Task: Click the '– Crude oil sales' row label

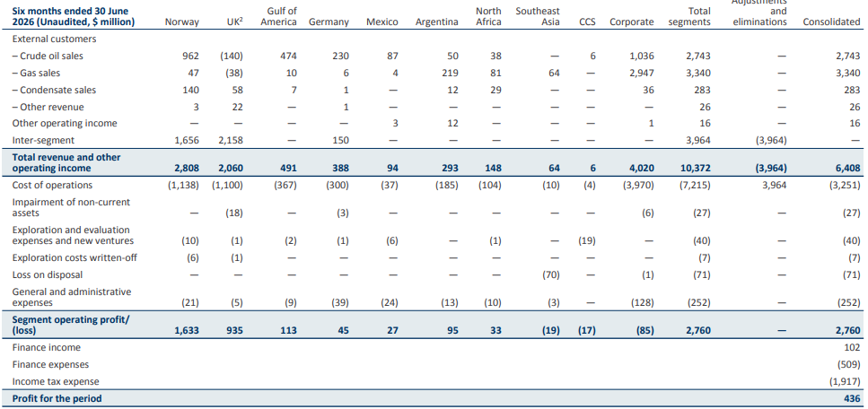Action: (48, 56)
